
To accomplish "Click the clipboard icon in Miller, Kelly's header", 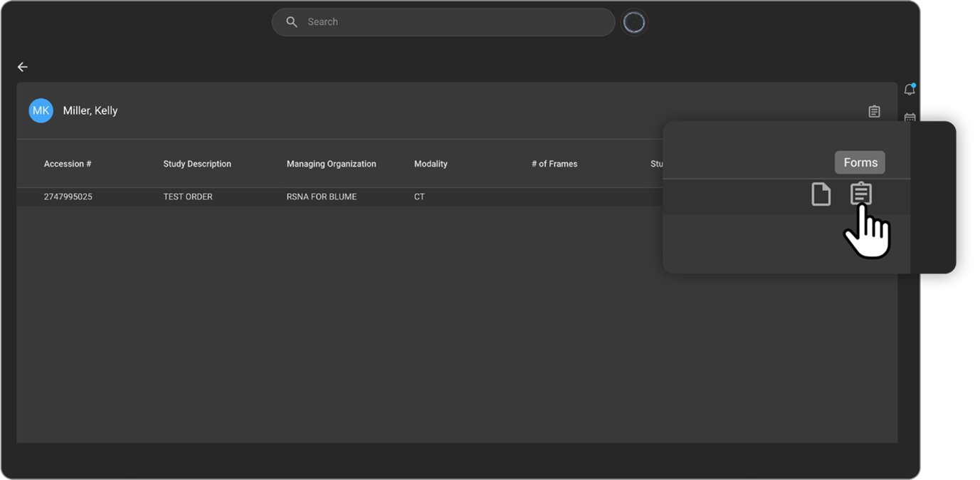I will coord(874,111).
